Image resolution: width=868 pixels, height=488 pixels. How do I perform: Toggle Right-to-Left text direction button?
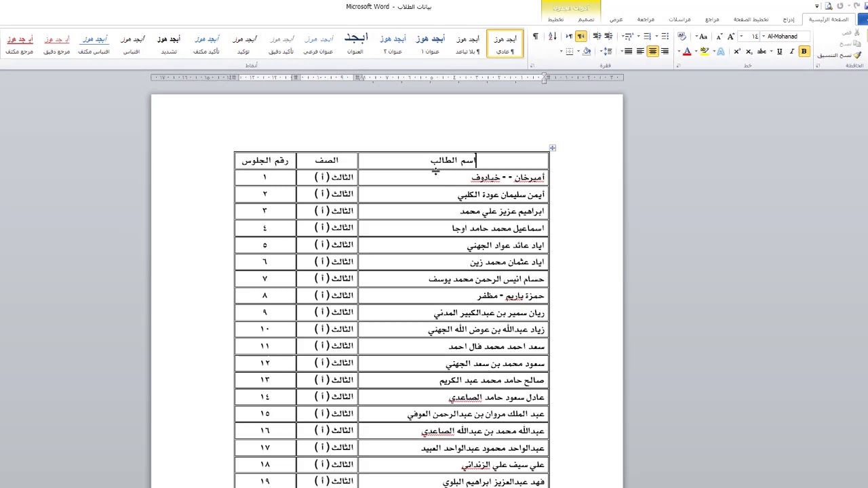(580, 36)
